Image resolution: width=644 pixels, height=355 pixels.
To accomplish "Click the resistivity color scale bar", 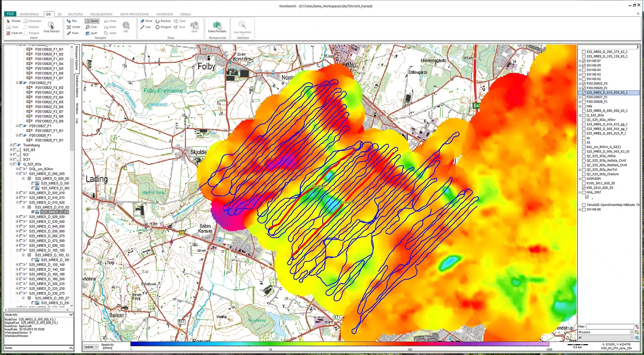I will click(x=340, y=344).
